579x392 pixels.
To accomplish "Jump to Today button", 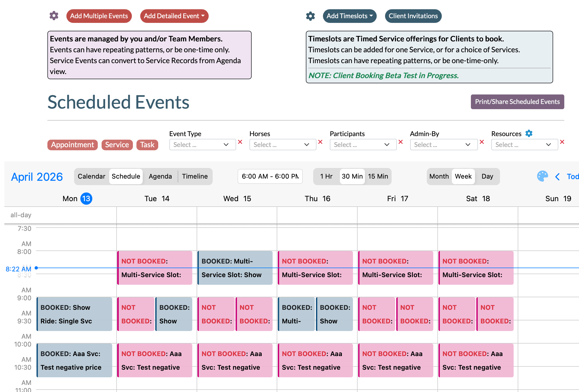I will (572, 176).
